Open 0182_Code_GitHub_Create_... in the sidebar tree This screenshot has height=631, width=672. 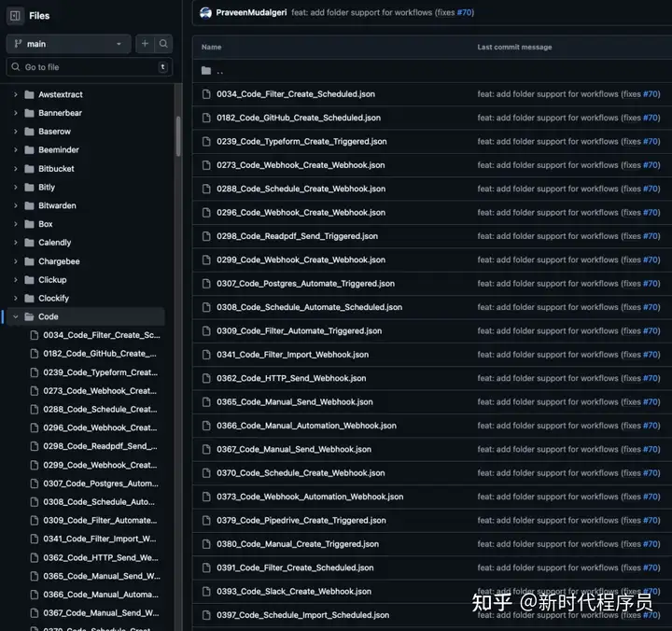(100, 353)
